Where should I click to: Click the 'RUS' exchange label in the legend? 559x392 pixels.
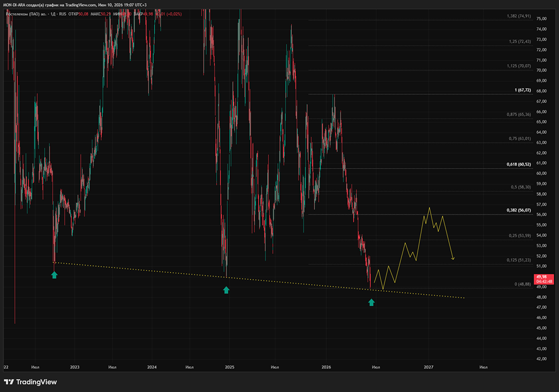[x=63, y=14]
